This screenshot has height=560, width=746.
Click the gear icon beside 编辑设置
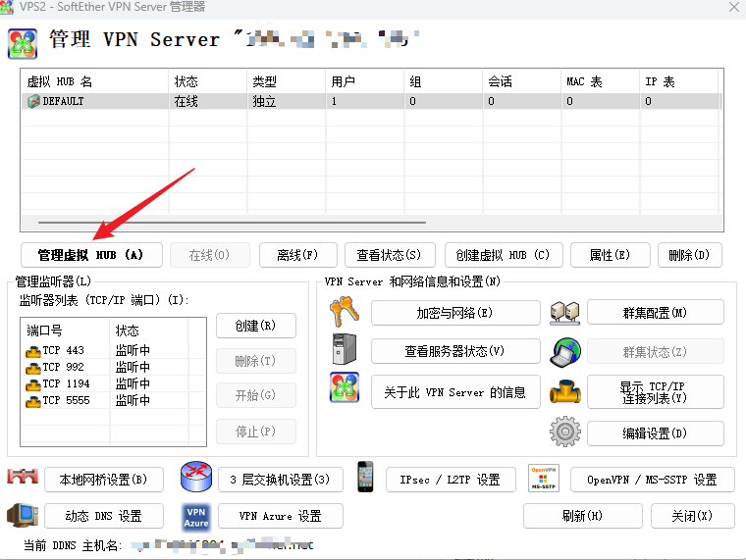click(564, 433)
